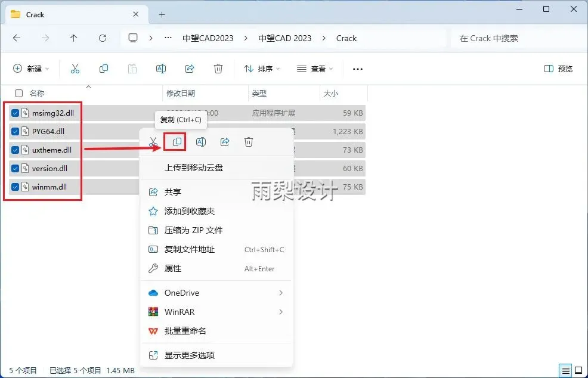Open the 排序 sort dropdown
Viewport: 588px width, 378px height.
[x=262, y=69]
